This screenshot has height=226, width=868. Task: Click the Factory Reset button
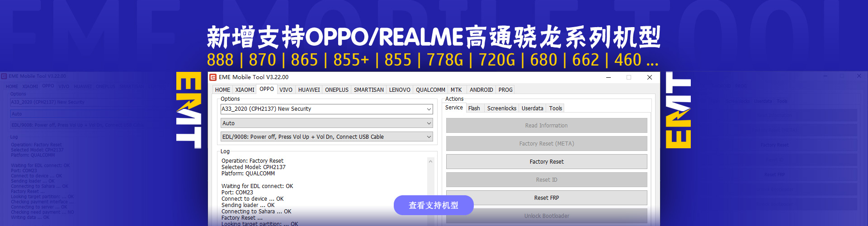pyautogui.click(x=547, y=162)
